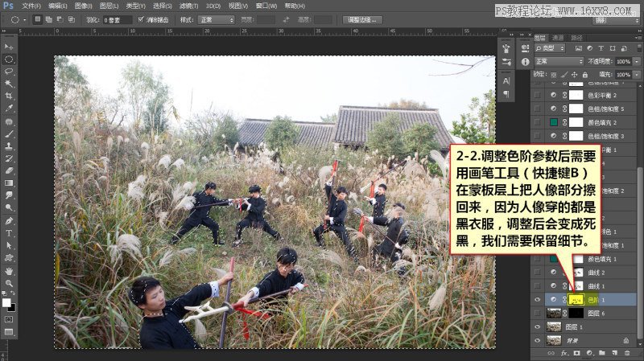Click the Subtract from Selection icon

coord(60,19)
